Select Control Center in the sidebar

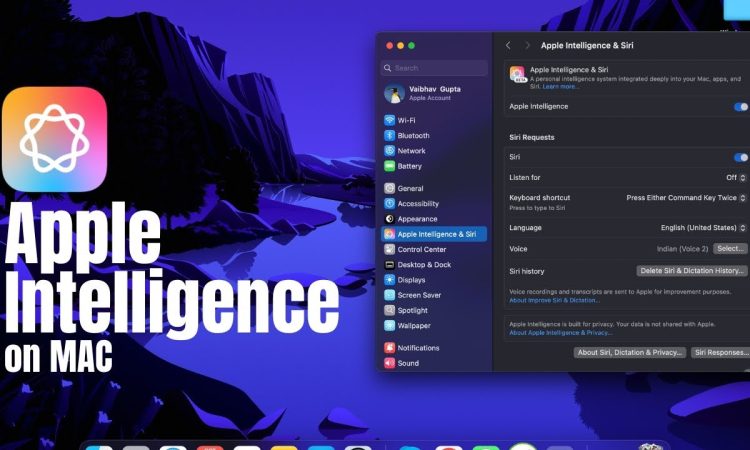(422, 250)
